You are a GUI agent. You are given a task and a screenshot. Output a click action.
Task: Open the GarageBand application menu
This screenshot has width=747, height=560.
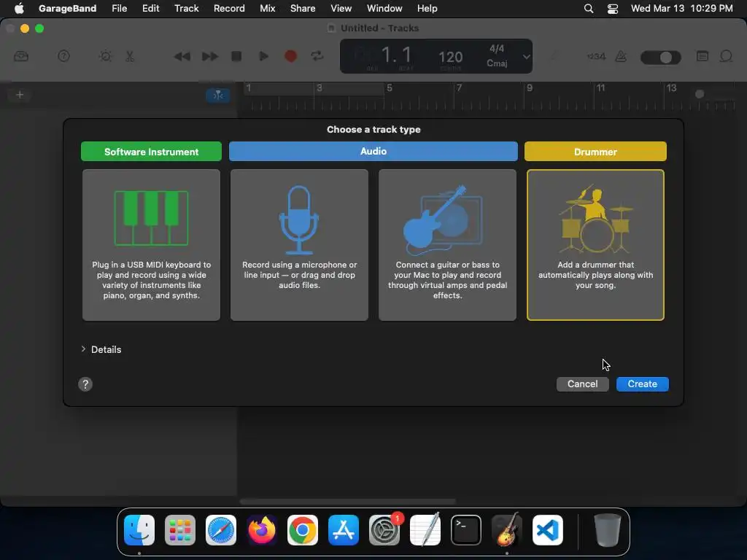tap(67, 8)
